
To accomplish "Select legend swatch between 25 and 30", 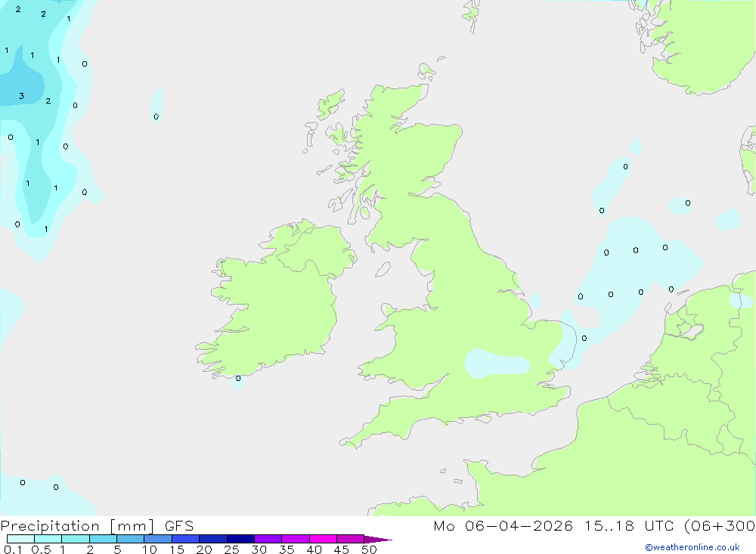I will tap(240, 539).
